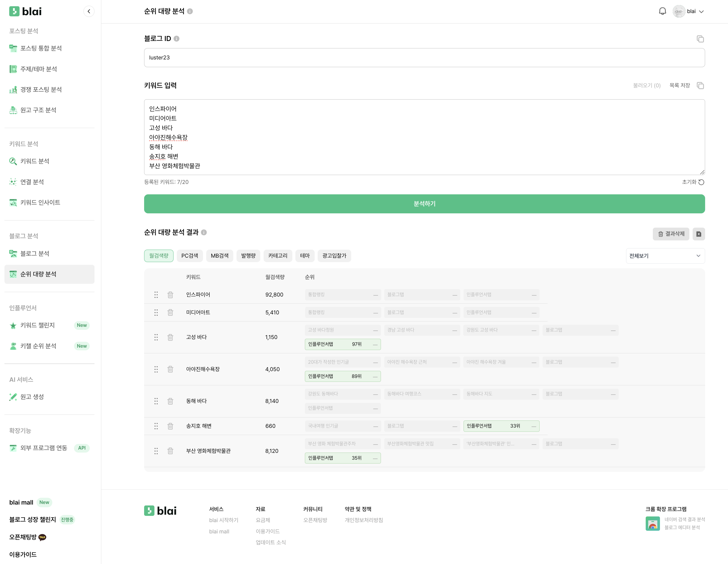Collapse the sidebar with the chevron button
The height and width of the screenshot is (564, 728).
pyautogui.click(x=89, y=11)
